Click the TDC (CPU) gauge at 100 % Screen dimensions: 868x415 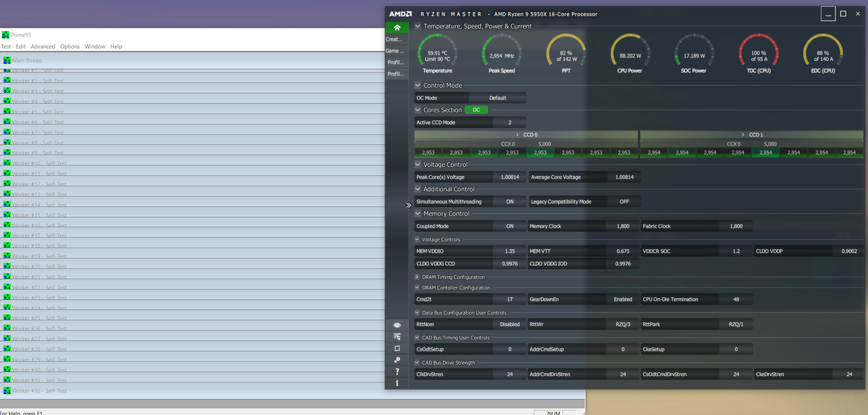(758, 54)
